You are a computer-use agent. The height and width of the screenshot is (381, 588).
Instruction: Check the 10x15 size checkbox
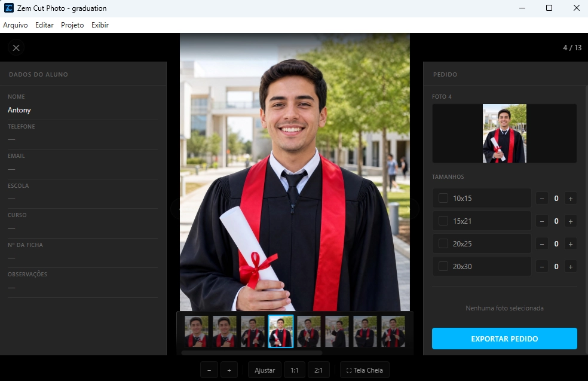[x=443, y=198]
